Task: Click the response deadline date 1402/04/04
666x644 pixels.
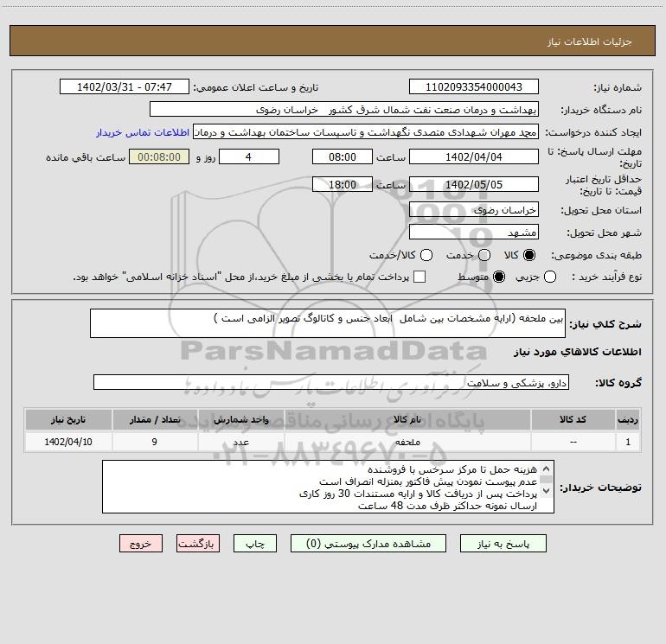Action: [x=474, y=156]
